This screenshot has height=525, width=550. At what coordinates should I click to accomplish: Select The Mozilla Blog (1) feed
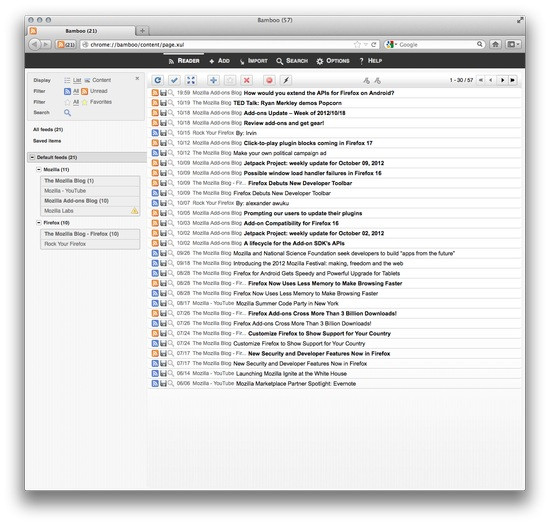click(90, 181)
